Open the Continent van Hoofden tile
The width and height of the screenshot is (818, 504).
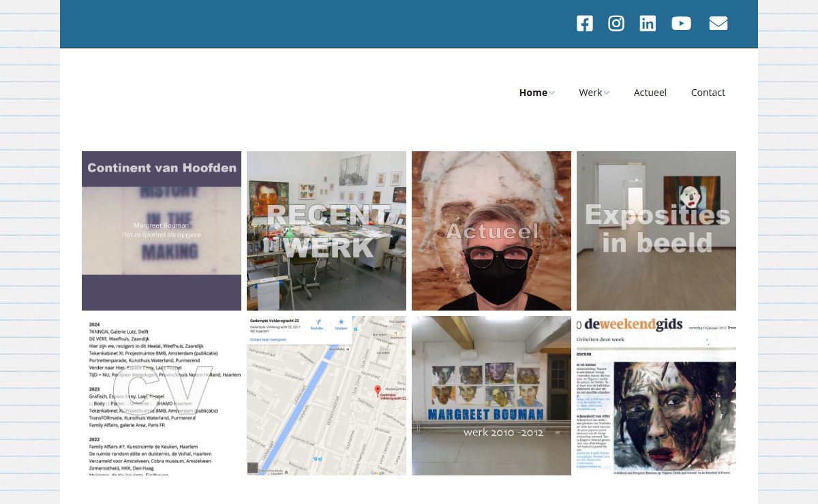[x=162, y=231]
